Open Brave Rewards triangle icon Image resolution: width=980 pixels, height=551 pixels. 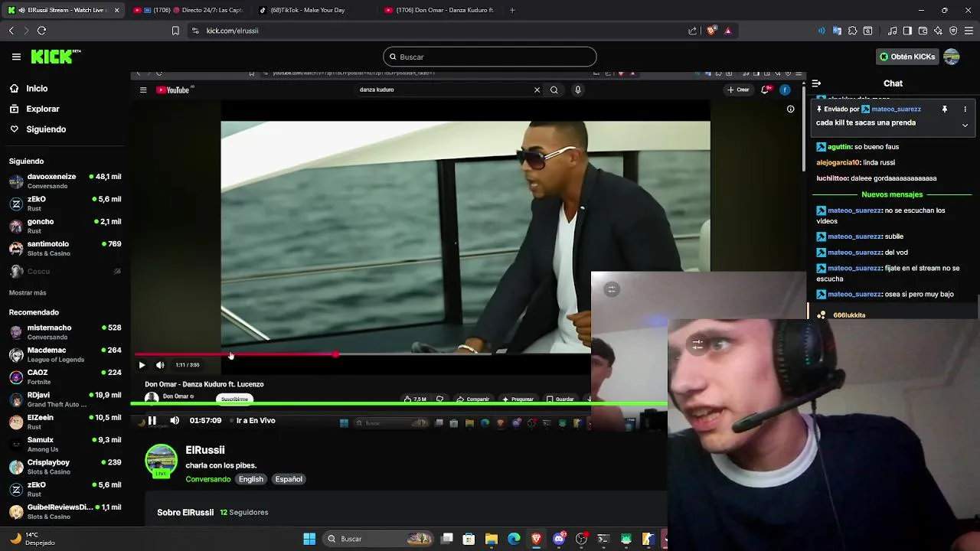[727, 31]
